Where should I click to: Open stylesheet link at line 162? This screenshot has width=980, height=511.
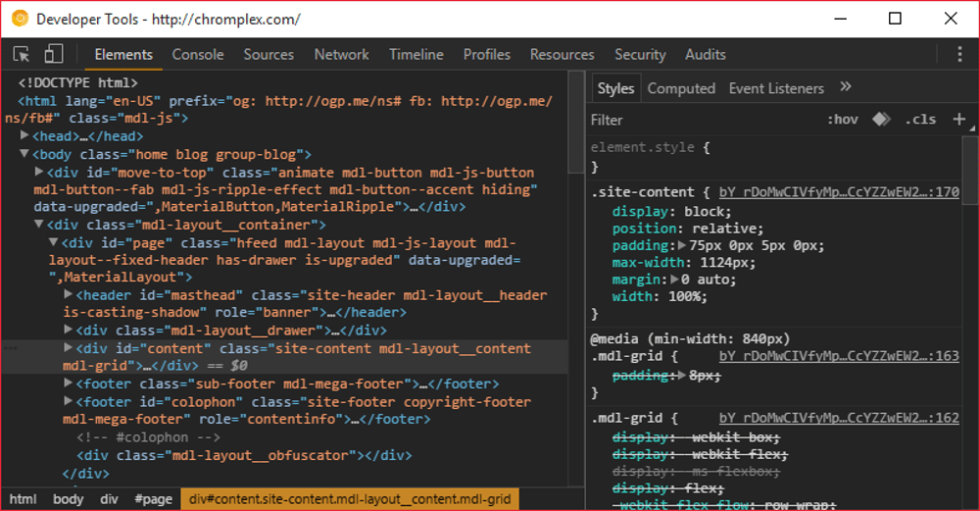tap(839, 418)
